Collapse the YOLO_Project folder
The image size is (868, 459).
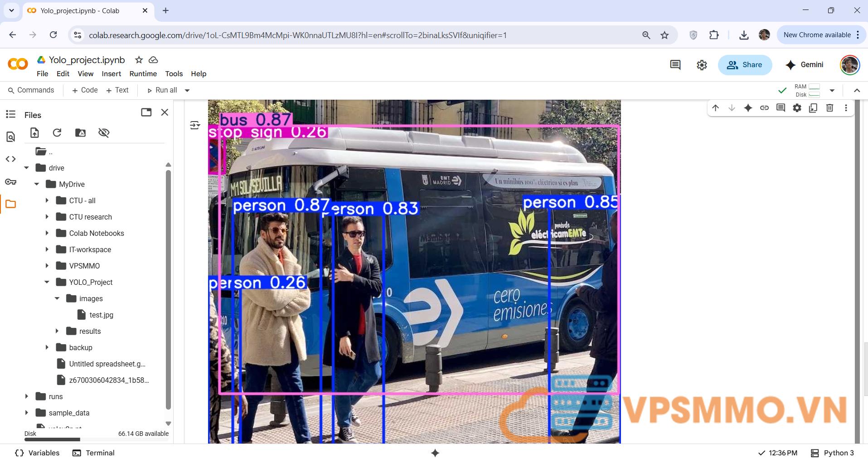pyautogui.click(x=47, y=282)
